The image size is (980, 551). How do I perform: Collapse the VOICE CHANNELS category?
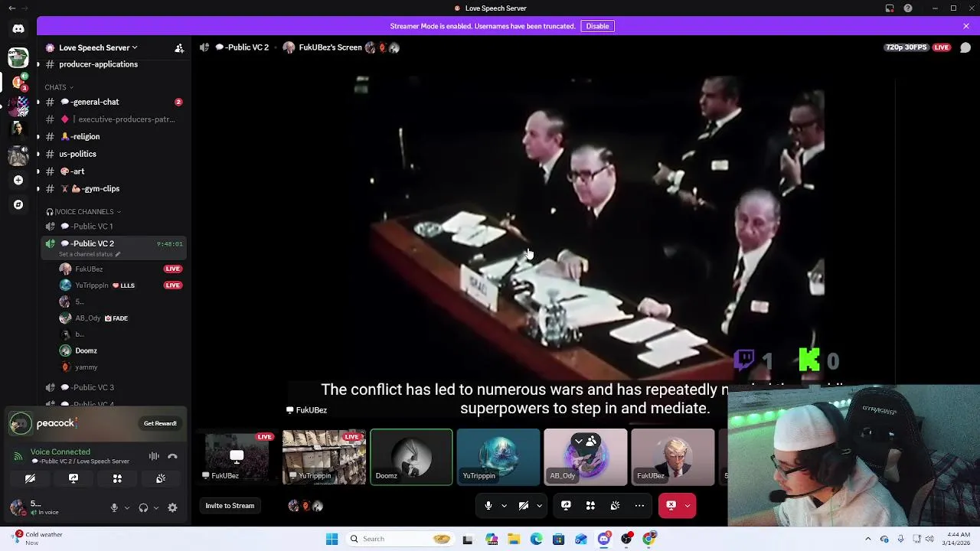tap(84, 212)
